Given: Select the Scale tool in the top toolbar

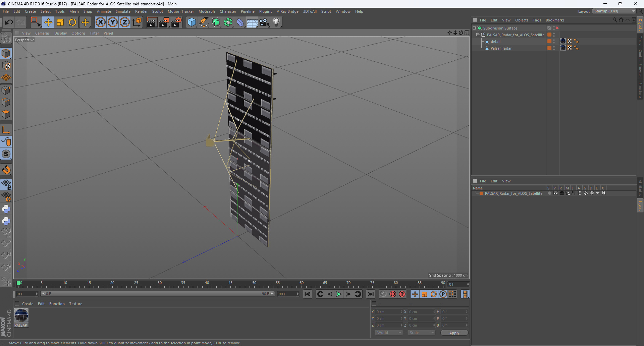Looking at the screenshot, I should point(60,22).
